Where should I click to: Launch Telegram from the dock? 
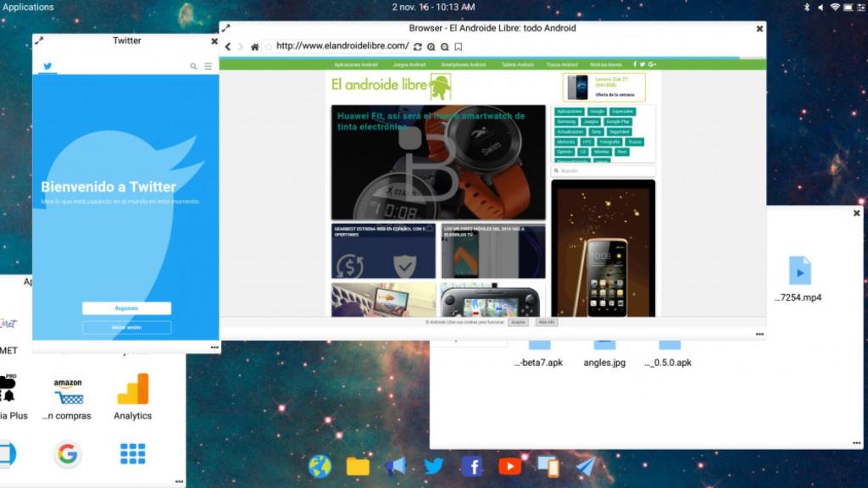click(x=585, y=466)
